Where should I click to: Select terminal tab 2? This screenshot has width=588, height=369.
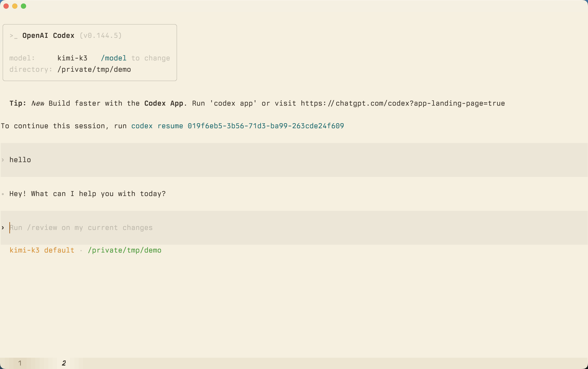click(64, 363)
